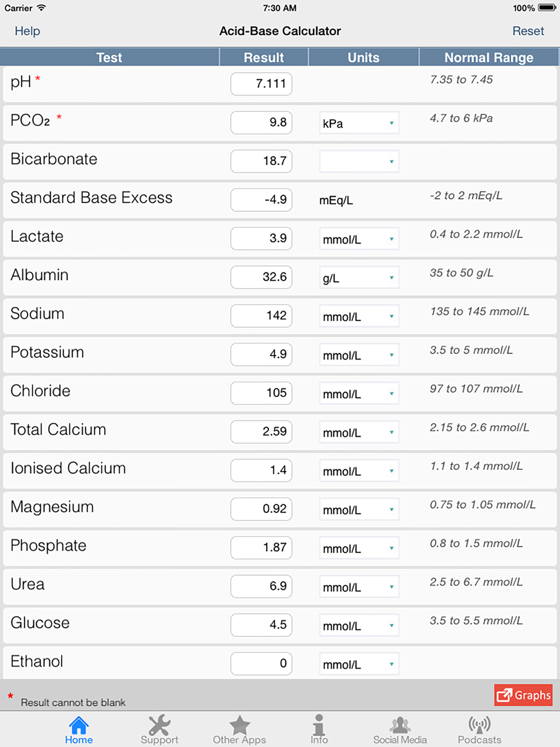560x747 pixels.
Task: Tap the battery status icon
Action: click(x=547, y=8)
